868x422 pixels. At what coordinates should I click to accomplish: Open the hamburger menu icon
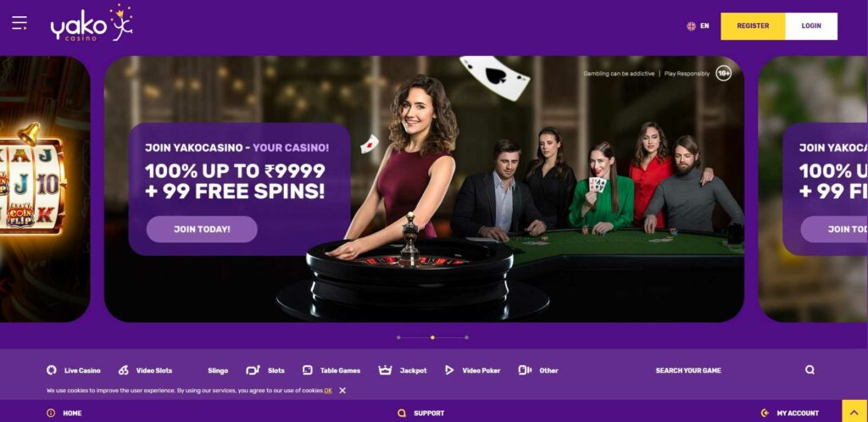(19, 23)
